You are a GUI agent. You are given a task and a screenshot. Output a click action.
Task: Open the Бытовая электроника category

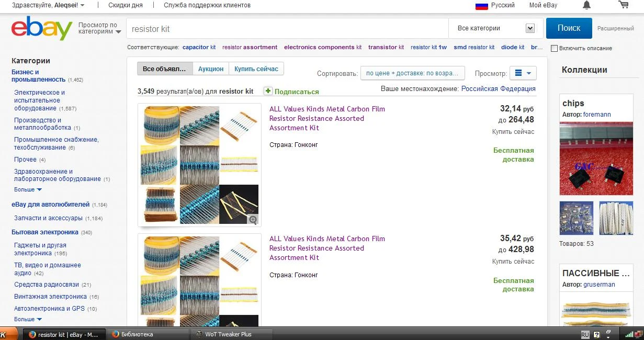[x=45, y=232]
